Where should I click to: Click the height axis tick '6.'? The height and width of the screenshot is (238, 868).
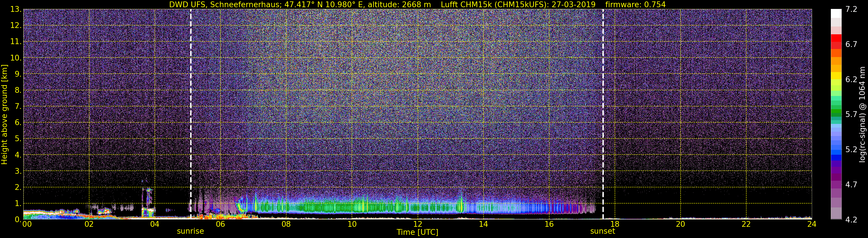(18, 122)
